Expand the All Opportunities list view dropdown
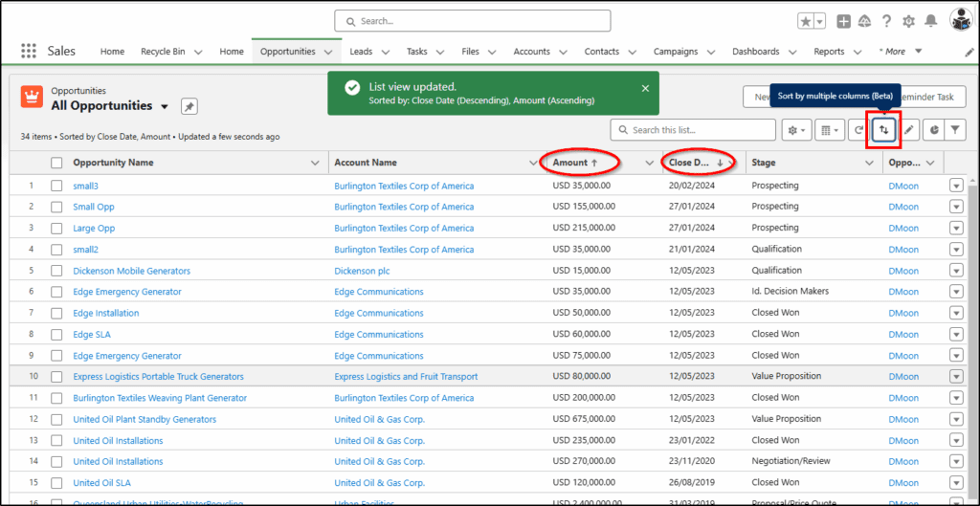 click(x=165, y=107)
